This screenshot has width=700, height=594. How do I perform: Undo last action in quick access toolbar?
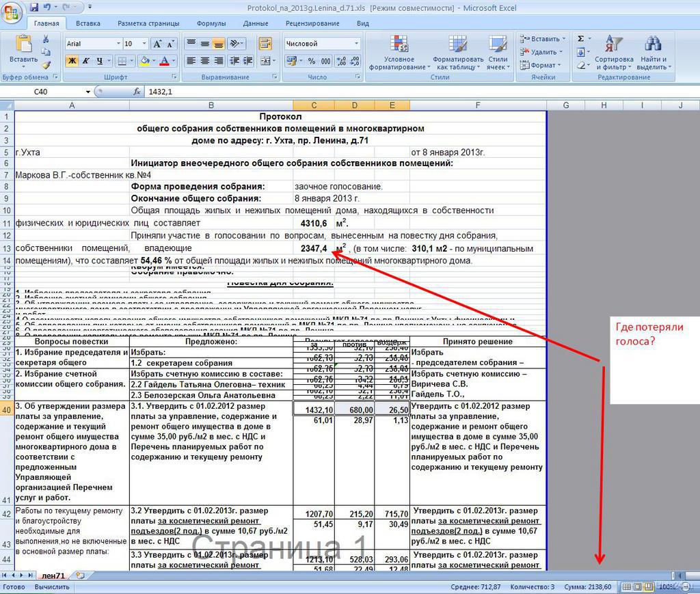[x=47, y=7]
